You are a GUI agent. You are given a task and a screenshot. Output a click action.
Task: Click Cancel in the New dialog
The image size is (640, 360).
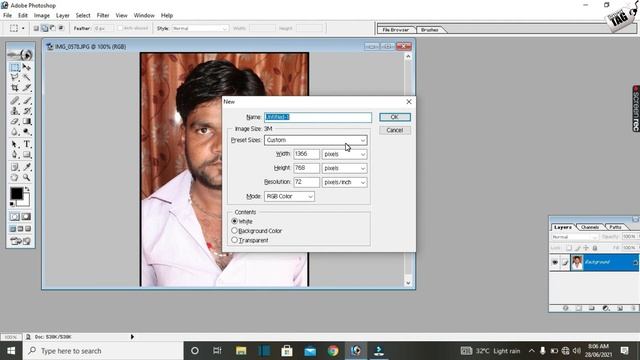[394, 130]
